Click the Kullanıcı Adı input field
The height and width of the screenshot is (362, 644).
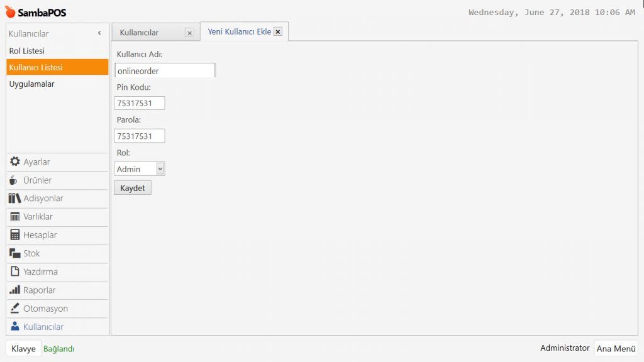click(165, 70)
